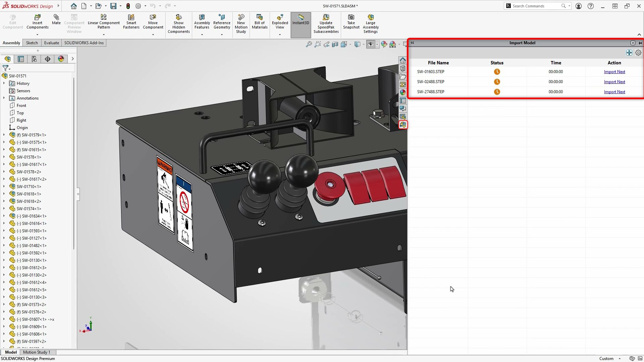The image size is (644, 362).
Task: Click Import Next for SW-27488.STEP
Action: click(x=614, y=92)
